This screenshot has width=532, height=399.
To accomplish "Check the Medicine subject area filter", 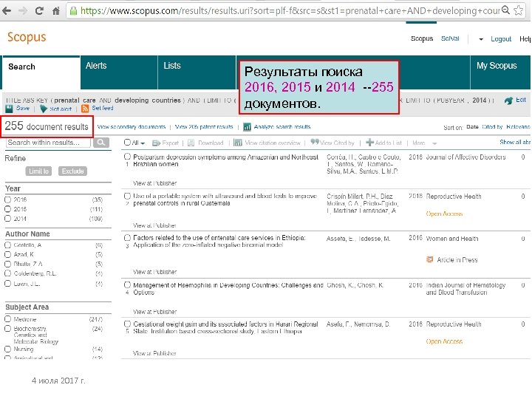I will pos(8,319).
